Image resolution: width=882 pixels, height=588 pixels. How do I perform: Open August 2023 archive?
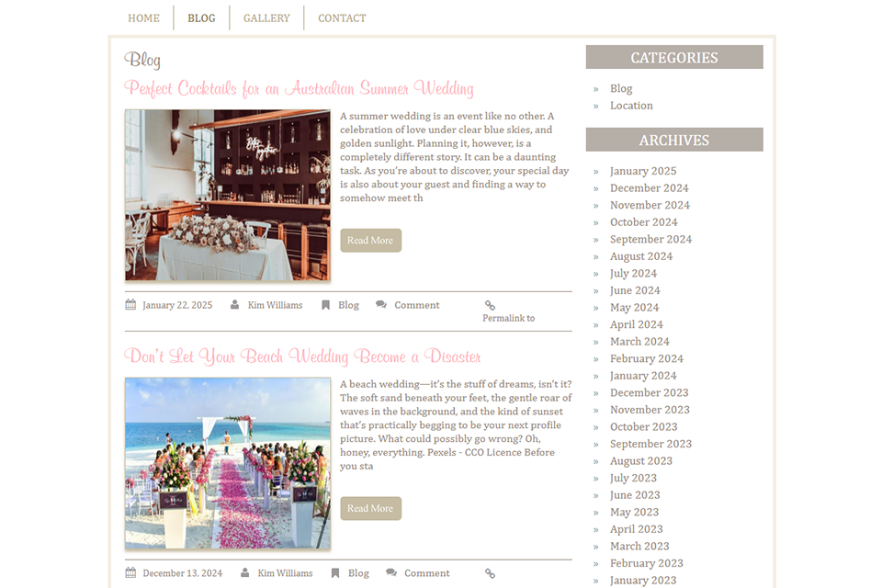(641, 461)
